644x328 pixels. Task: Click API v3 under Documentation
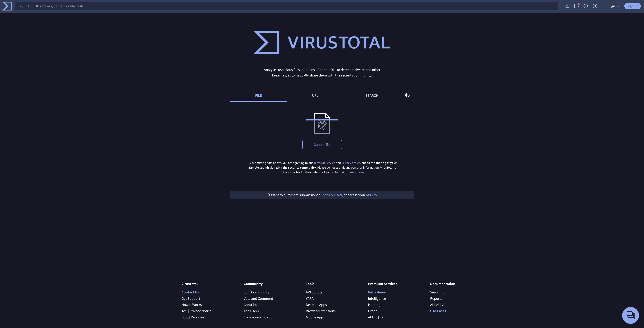click(x=435, y=305)
